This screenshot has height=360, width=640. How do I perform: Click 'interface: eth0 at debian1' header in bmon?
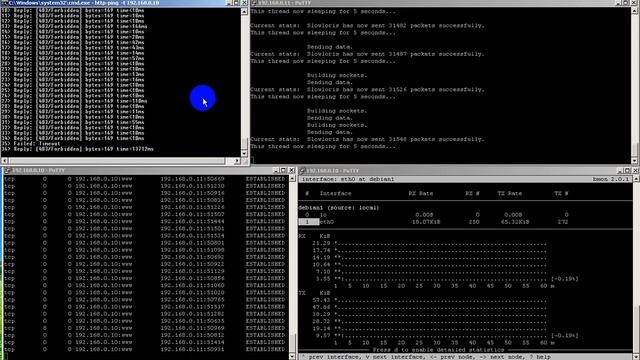(348, 179)
